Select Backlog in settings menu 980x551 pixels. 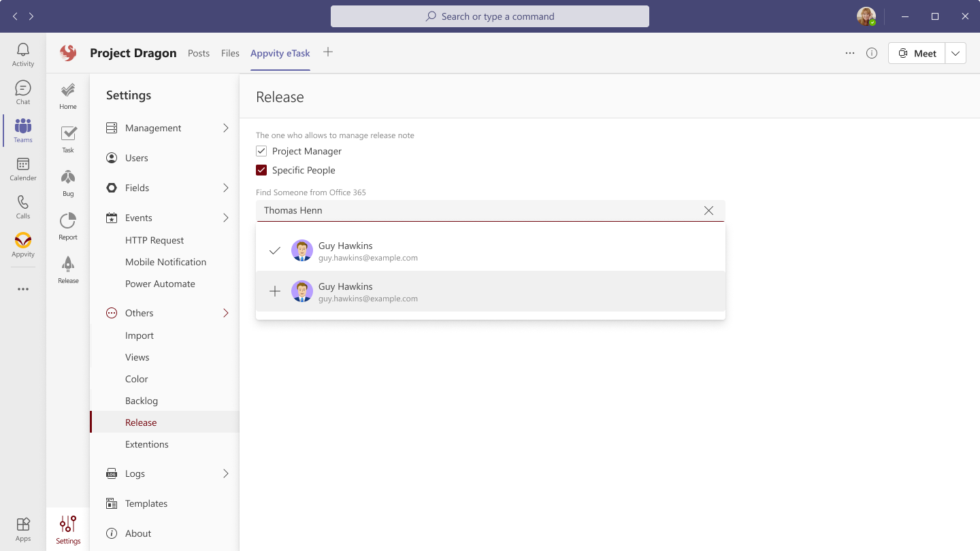(142, 401)
